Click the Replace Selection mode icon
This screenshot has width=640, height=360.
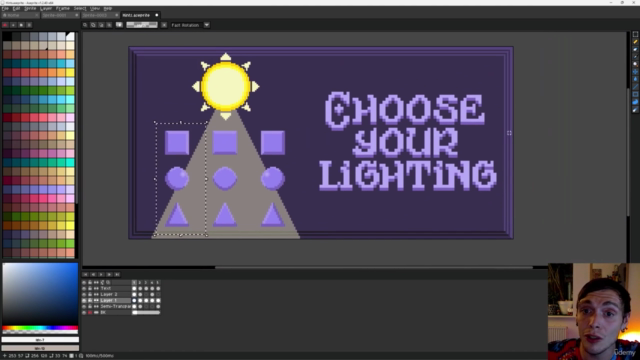85,25
